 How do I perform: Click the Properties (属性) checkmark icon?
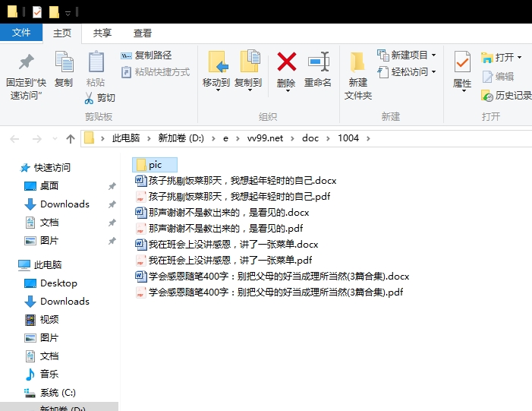coord(462,62)
